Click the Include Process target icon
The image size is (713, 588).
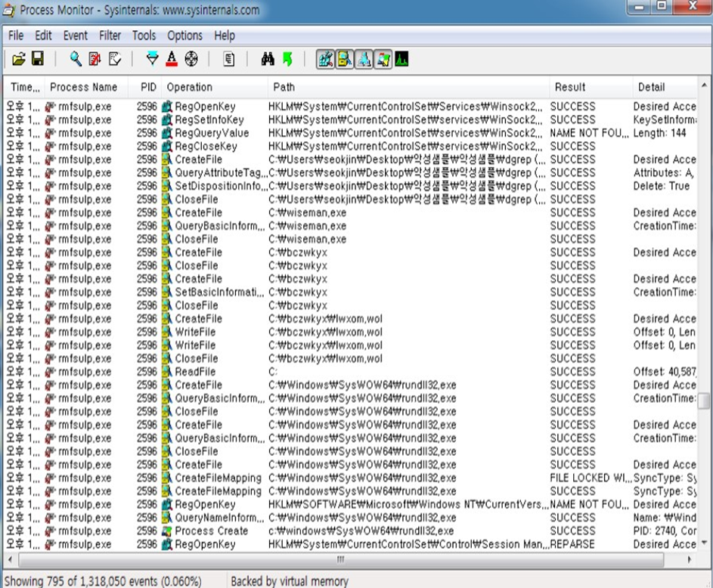click(x=191, y=59)
